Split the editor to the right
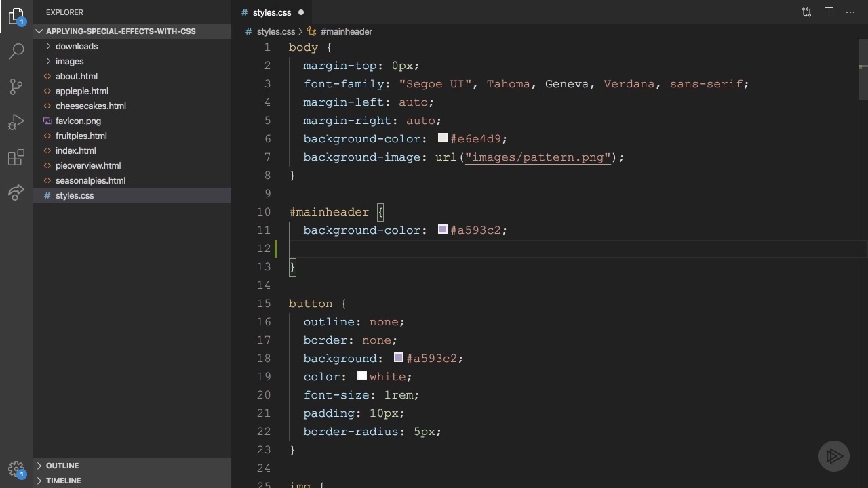The height and width of the screenshot is (488, 868). (x=829, y=12)
